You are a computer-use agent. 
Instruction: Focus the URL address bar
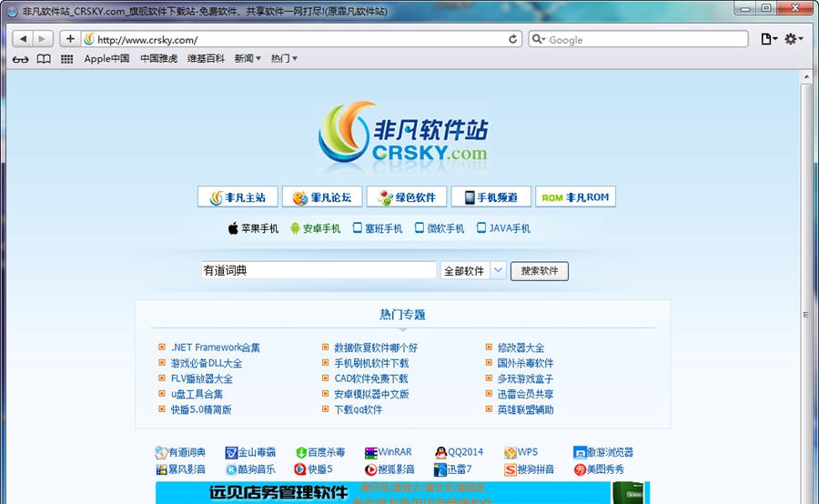click(302, 39)
